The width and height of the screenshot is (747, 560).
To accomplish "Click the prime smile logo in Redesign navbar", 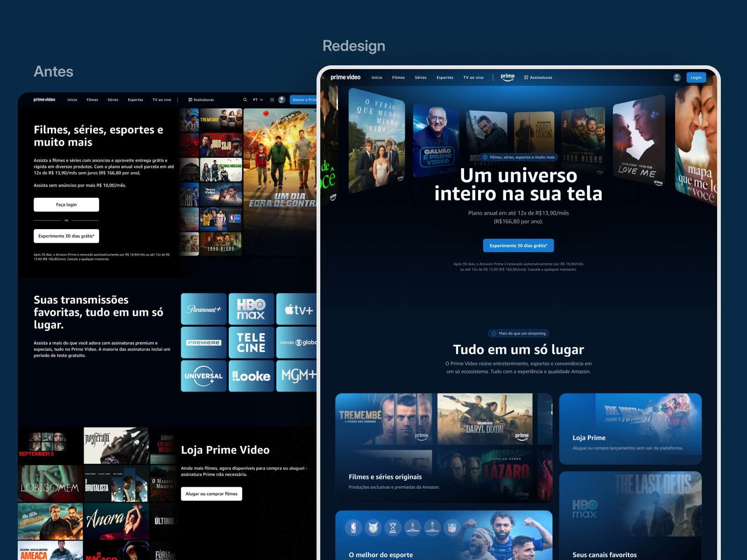I will point(507,77).
